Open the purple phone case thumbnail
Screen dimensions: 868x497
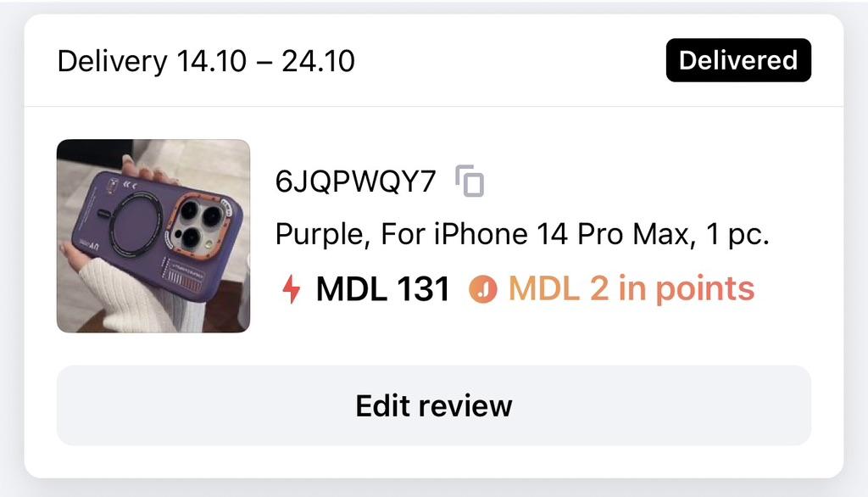click(x=153, y=236)
